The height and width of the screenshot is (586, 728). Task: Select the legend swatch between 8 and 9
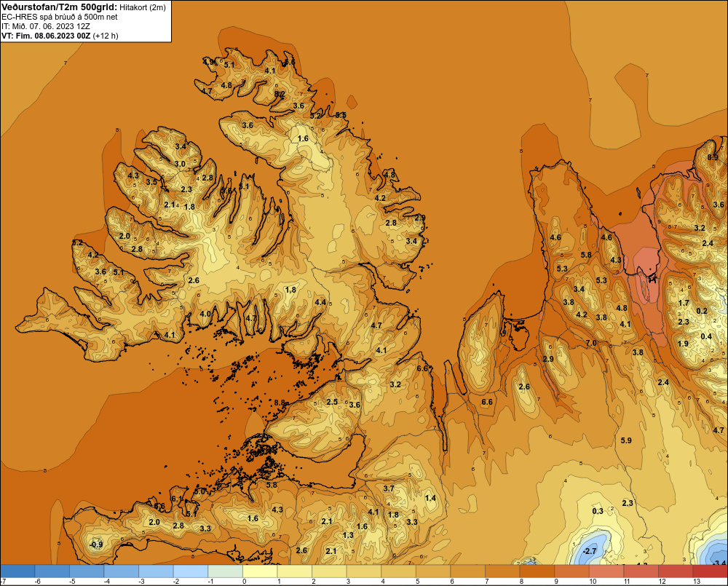click(x=537, y=571)
